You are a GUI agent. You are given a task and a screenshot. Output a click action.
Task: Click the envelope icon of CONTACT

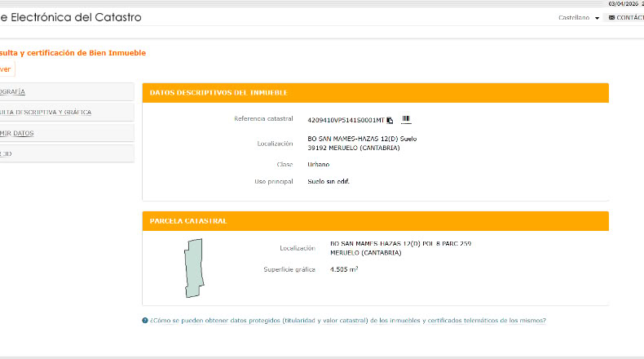tap(611, 18)
